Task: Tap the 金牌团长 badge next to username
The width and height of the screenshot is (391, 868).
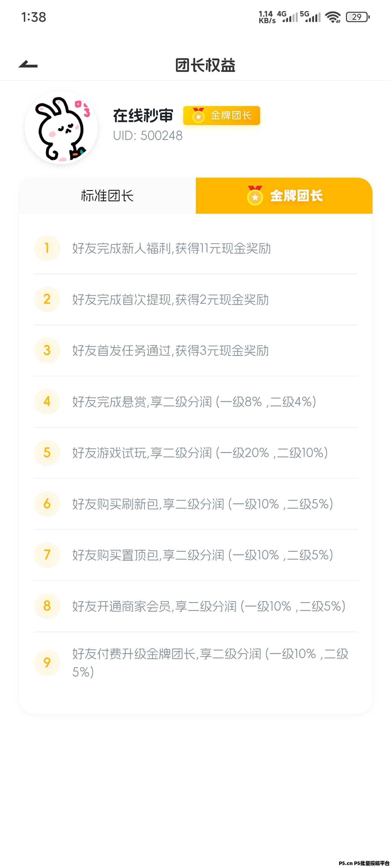Action: pyautogui.click(x=222, y=116)
